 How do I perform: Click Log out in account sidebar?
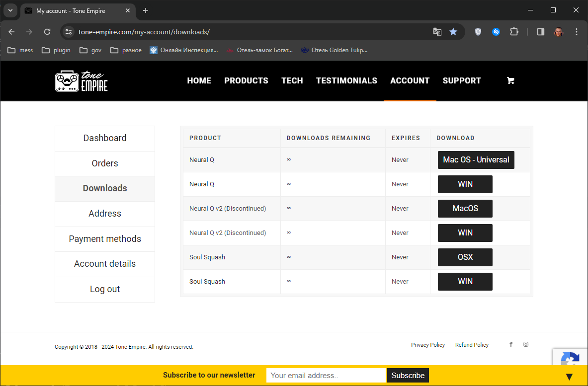105,289
